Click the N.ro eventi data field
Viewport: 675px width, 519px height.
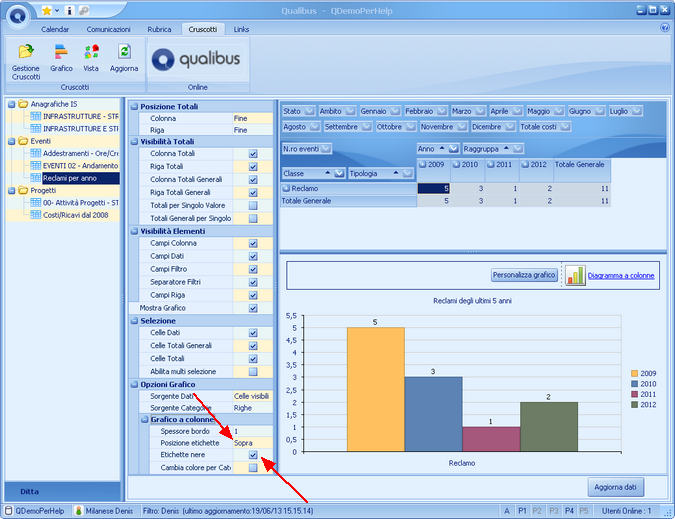(x=306, y=149)
